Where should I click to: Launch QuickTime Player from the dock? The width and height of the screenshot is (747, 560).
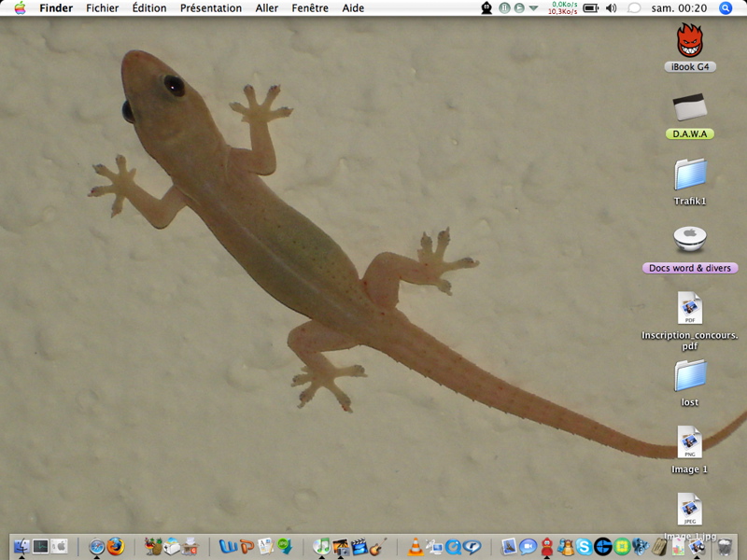tap(453, 547)
